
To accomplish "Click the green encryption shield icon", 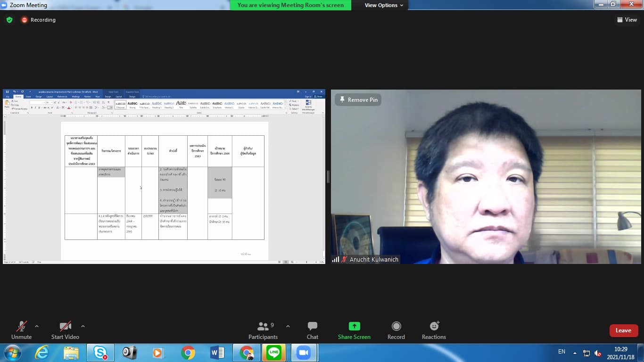I will [x=9, y=20].
